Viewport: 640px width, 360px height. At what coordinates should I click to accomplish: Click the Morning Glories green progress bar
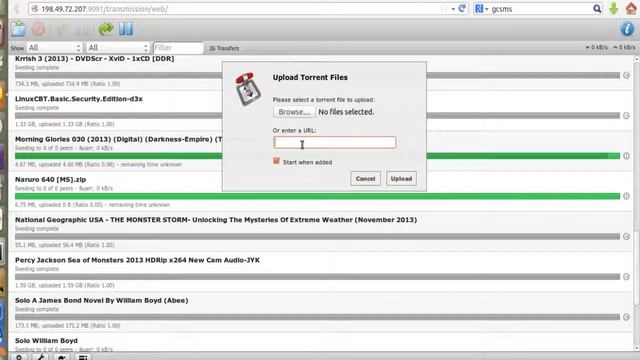[317, 156]
